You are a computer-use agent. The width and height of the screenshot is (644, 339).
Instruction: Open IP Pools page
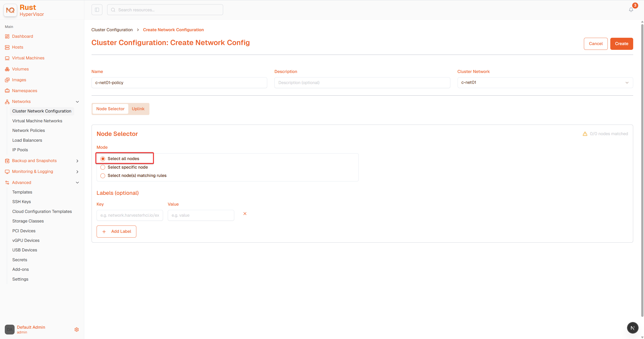[20, 150]
